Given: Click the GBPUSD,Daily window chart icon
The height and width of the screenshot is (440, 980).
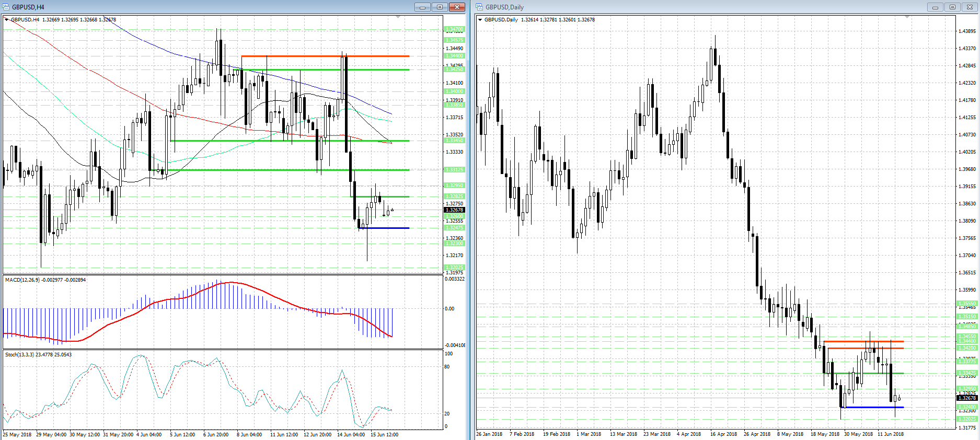Looking at the screenshot, I should [x=480, y=7].
